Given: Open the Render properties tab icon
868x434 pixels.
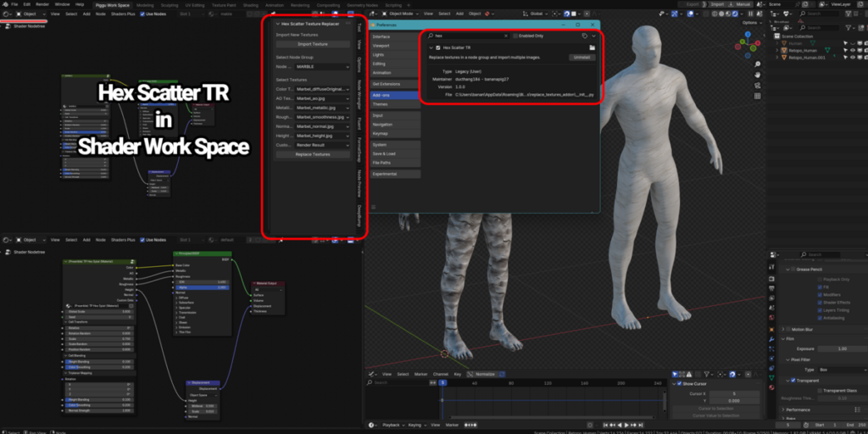Looking at the screenshot, I should click(771, 277).
